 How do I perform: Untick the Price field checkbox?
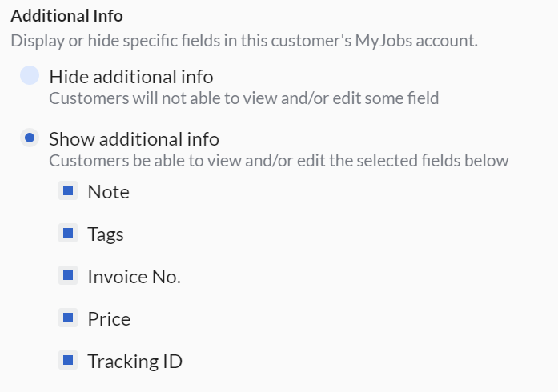tap(68, 318)
